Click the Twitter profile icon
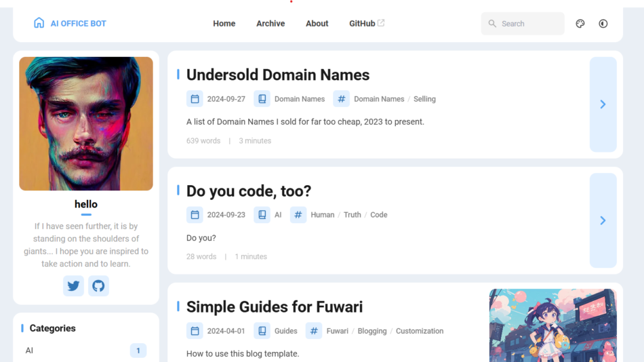 coord(73,286)
